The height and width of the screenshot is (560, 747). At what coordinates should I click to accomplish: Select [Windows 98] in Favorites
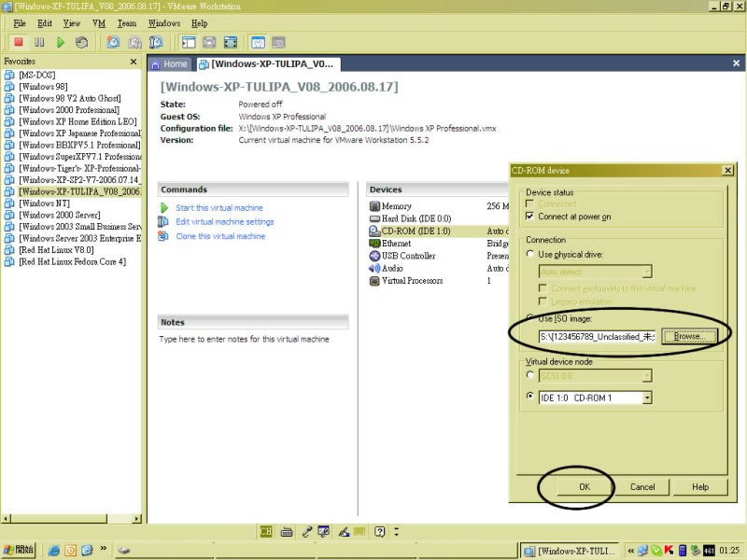pyautogui.click(x=43, y=86)
